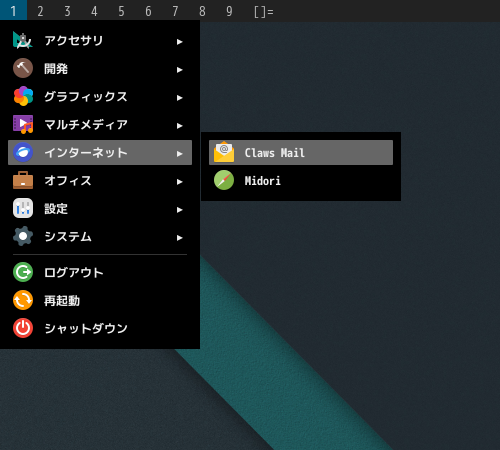Click the Claws Mail envelope icon
The height and width of the screenshot is (450, 500).
tap(224, 152)
